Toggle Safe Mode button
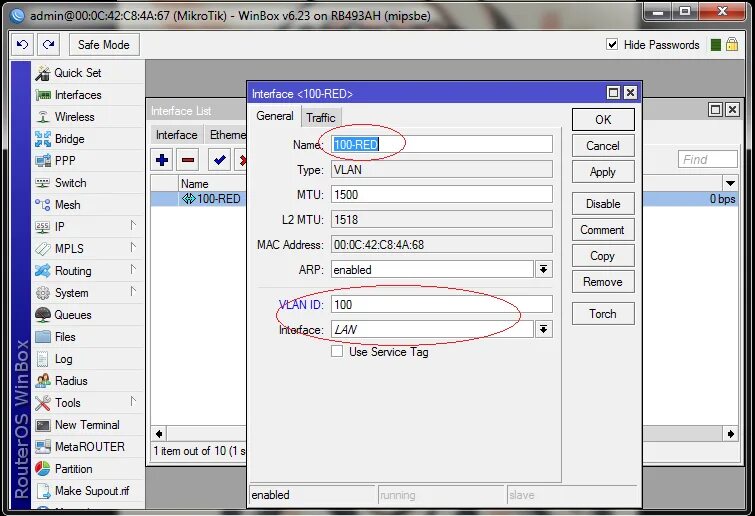Screen dimensions: 755x516 (104, 45)
